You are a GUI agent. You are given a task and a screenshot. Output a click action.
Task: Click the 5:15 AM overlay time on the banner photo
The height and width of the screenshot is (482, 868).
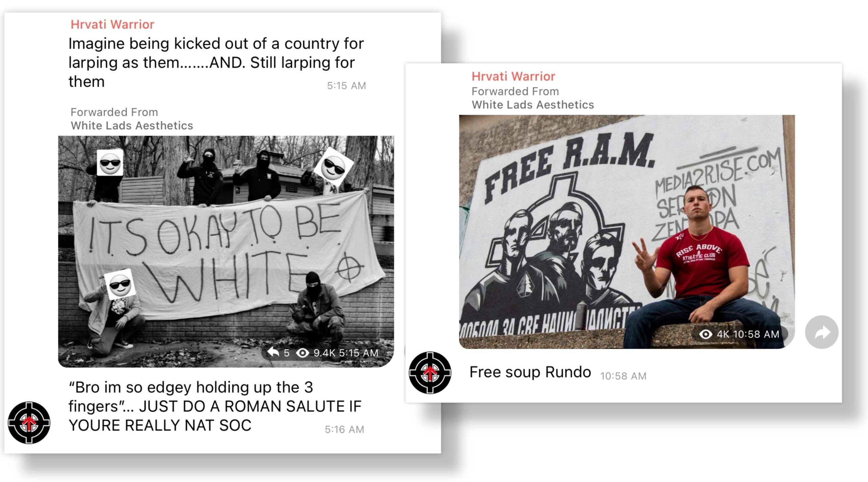click(358, 353)
